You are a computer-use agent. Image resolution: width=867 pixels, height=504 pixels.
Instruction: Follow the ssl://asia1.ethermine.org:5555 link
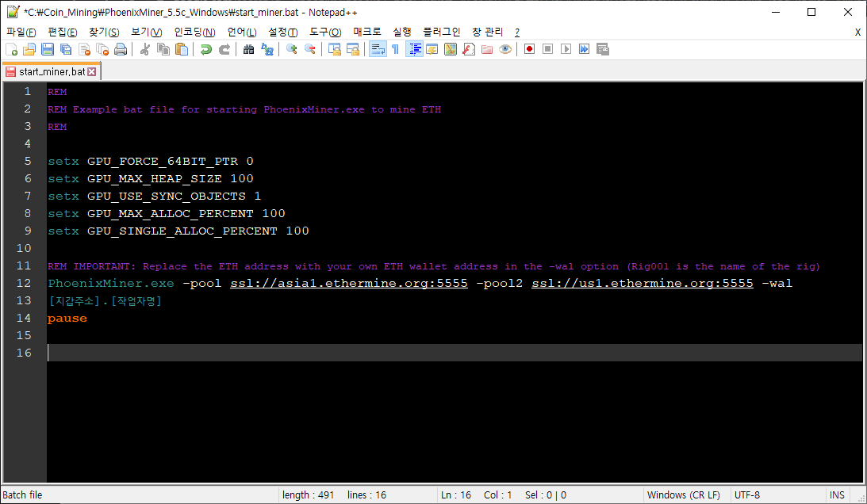349,284
